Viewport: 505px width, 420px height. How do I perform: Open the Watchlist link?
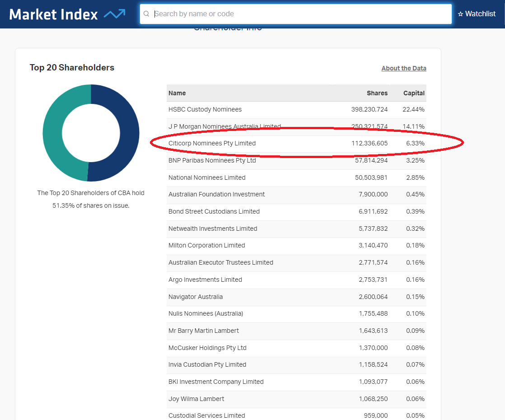coord(480,14)
